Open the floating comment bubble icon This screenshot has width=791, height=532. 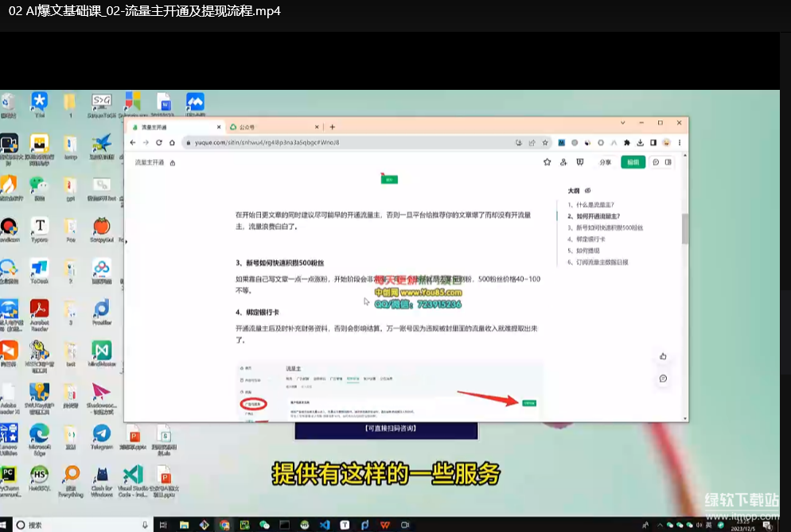[663, 379]
